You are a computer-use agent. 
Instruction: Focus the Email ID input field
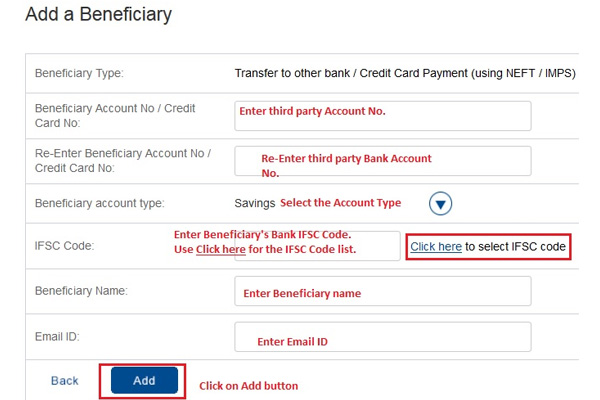[383, 337]
